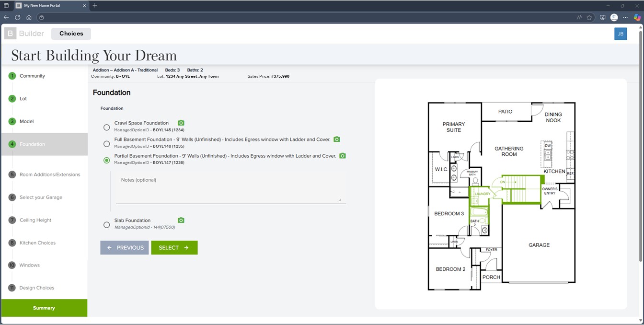Expand the Room Additions/Extensions step
Image resolution: width=644 pixels, height=325 pixels.
click(x=50, y=174)
